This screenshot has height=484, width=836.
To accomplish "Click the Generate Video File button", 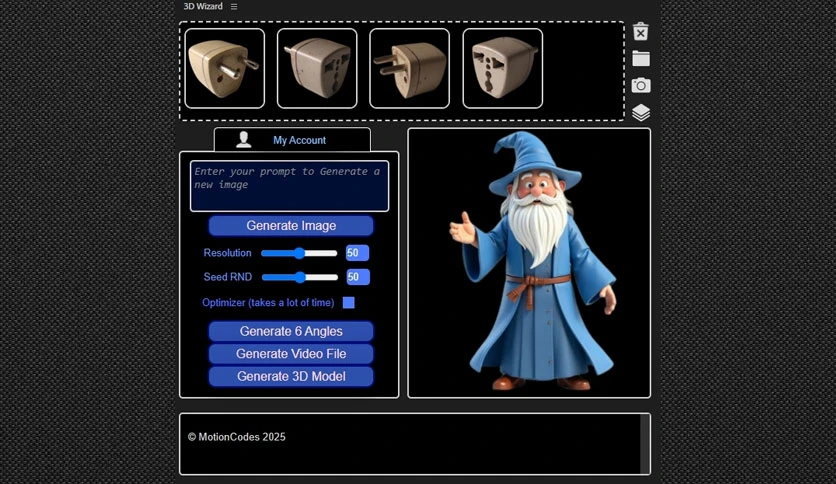I will [291, 353].
